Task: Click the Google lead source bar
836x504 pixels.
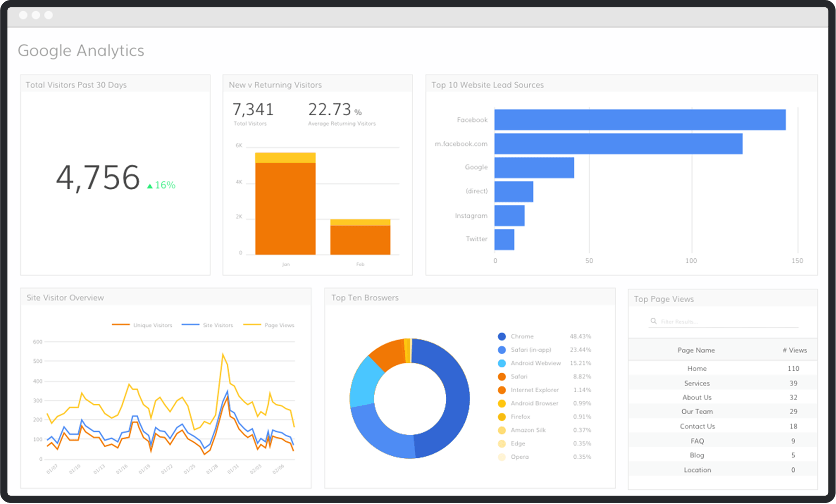Action: tap(534, 167)
